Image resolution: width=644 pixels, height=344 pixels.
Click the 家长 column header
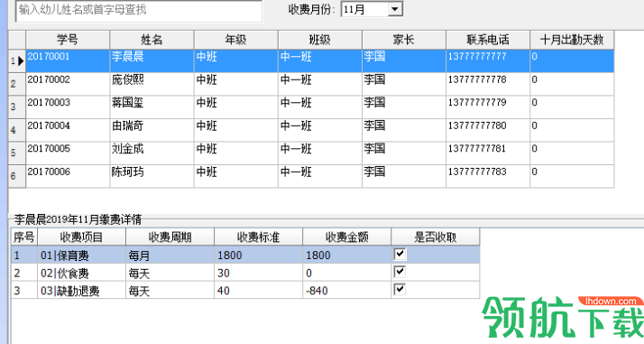[x=404, y=40]
